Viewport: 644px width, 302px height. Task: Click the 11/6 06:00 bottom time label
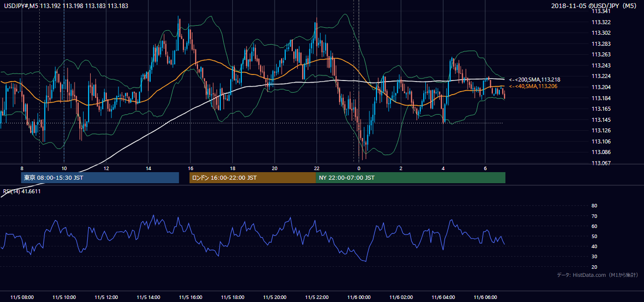tap(485, 297)
